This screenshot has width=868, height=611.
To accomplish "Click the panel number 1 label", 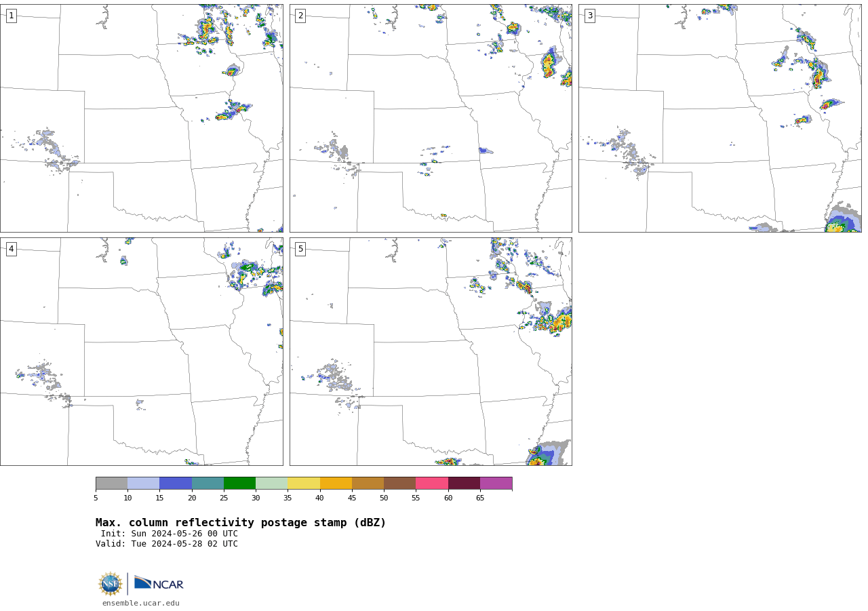I will coord(11,16).
